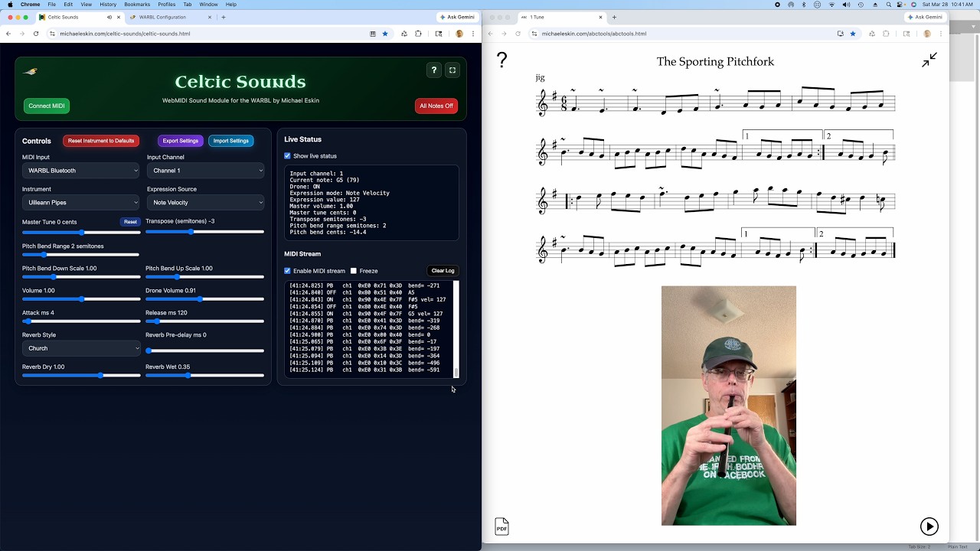Image resolution: width=980 pixels, height=551 pixels.
Task: Export tune using the PDF icon
Action: pos(501,527)
